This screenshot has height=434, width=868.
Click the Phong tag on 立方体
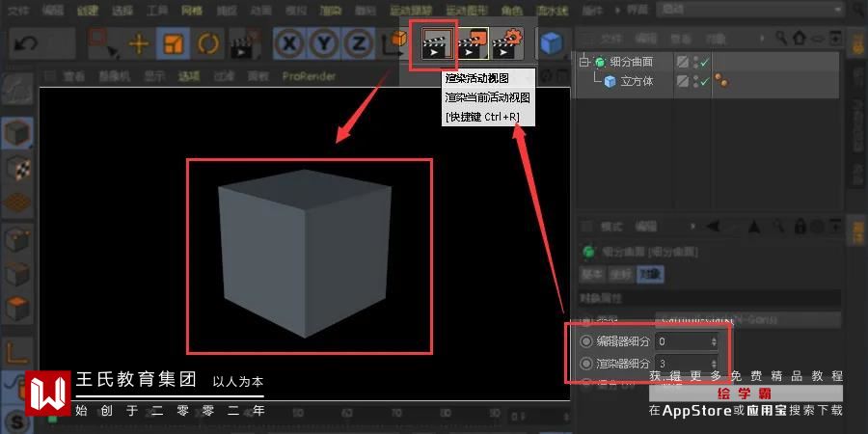[720, 81]
